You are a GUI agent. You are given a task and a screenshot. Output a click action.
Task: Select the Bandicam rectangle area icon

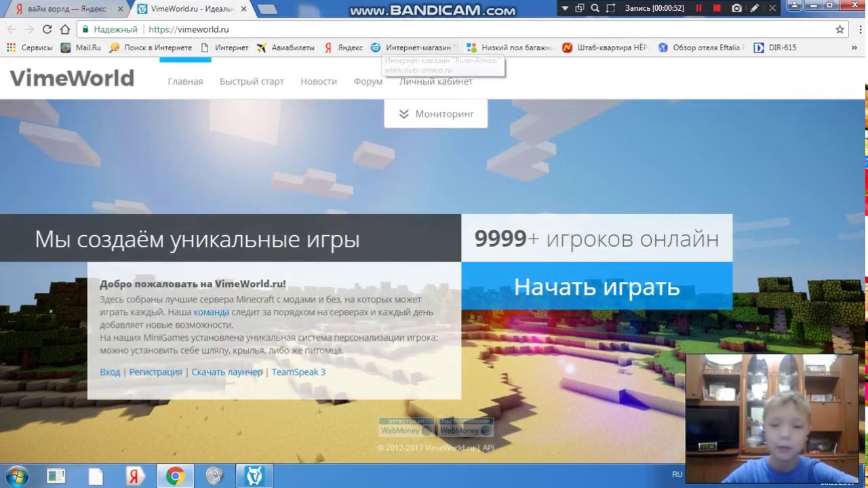pyautogui.click(x=610, y=8)
